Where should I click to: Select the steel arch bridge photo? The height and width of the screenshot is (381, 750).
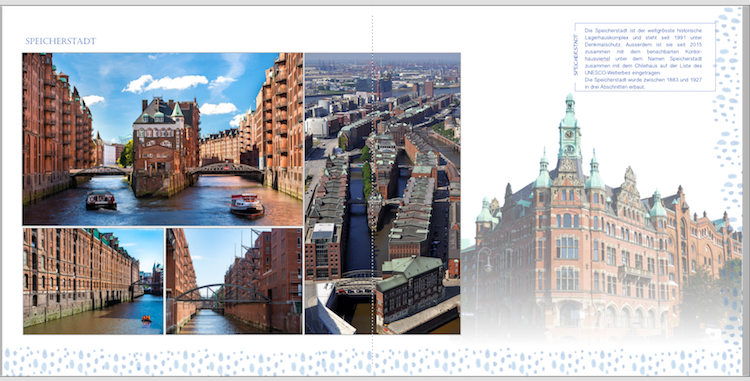click(234, 281)
